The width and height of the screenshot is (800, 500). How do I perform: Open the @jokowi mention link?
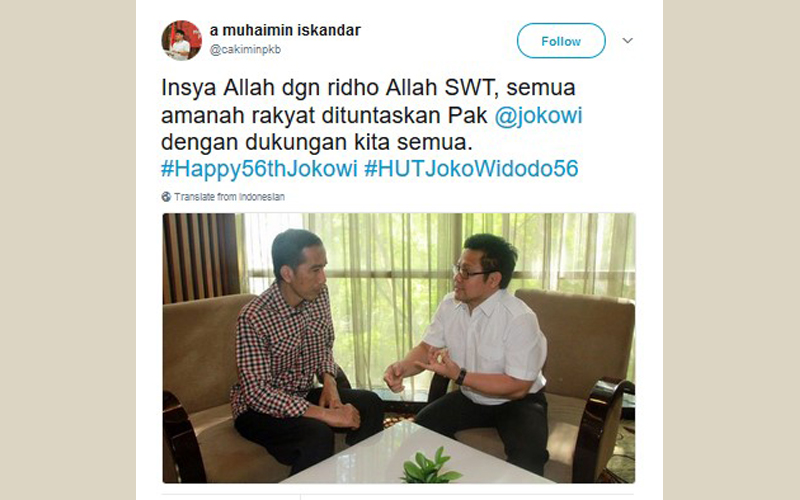pyautogui.click(x=538, y=116)
